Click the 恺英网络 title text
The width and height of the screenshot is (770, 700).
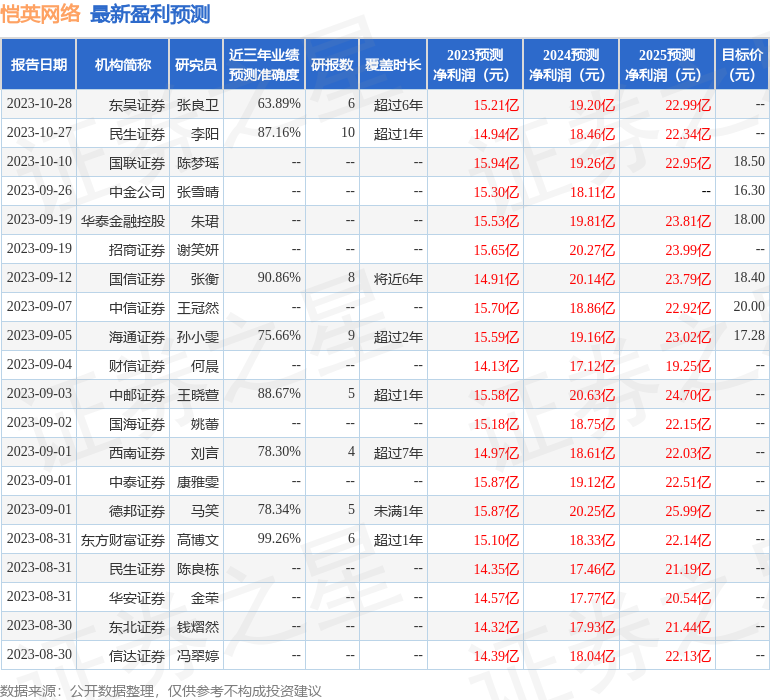pos(40,14)
